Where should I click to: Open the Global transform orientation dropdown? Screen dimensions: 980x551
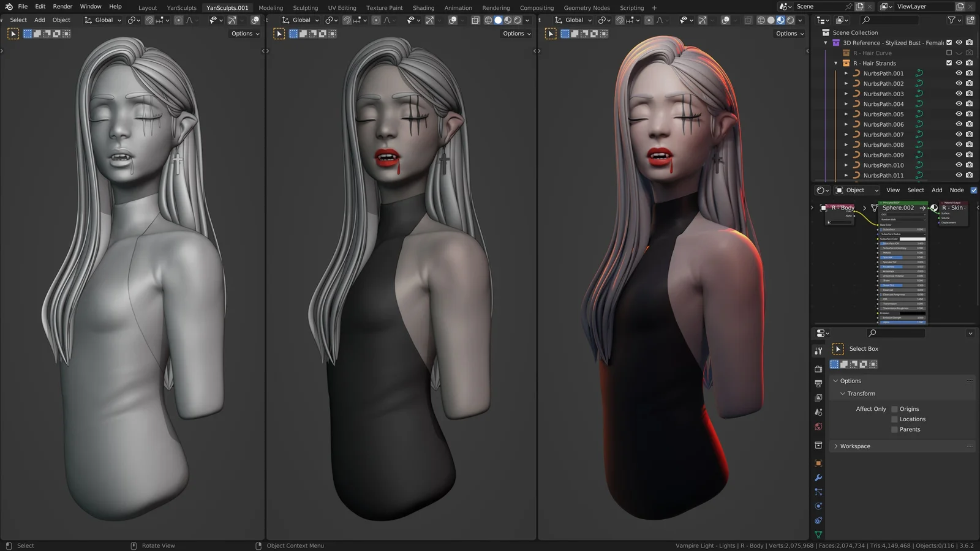click(102, 20)
